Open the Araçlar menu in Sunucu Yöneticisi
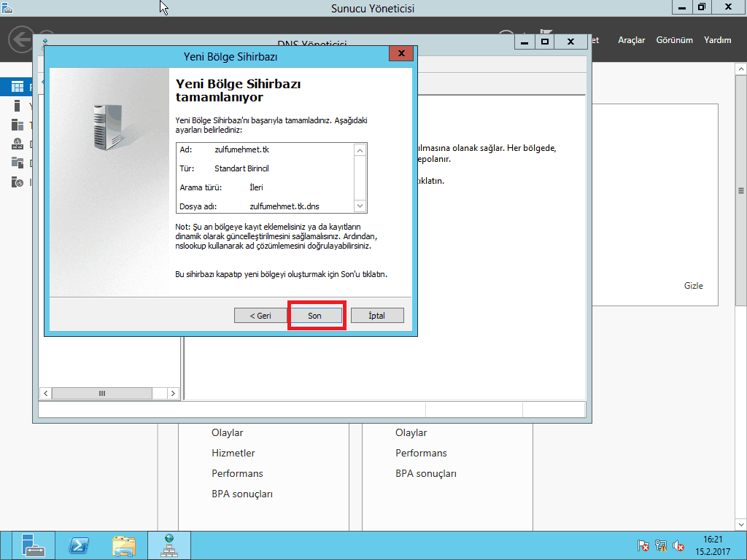This screenshot has height=560, width=747. 631,40
